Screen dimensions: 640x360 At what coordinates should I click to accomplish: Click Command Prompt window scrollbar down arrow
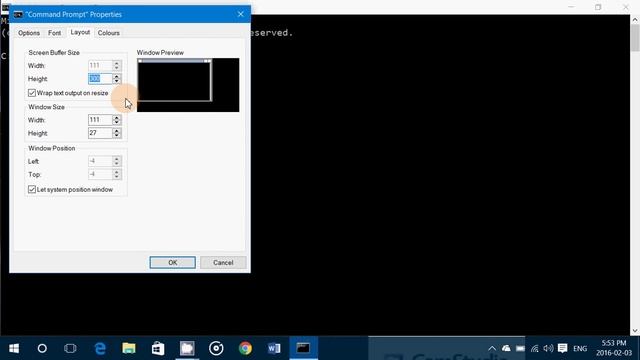(x=635, y=331)
